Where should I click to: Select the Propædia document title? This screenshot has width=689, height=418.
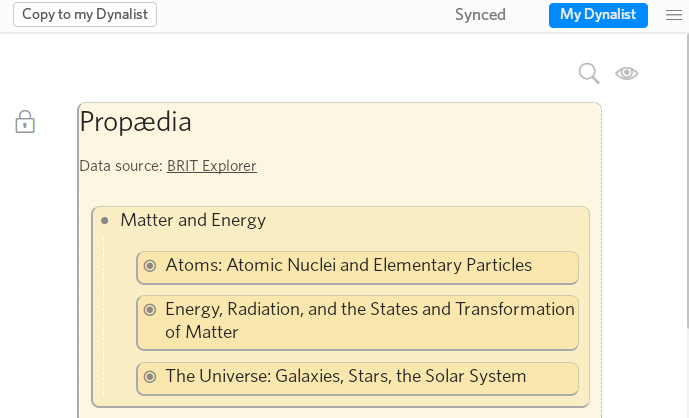coord(135,122)
